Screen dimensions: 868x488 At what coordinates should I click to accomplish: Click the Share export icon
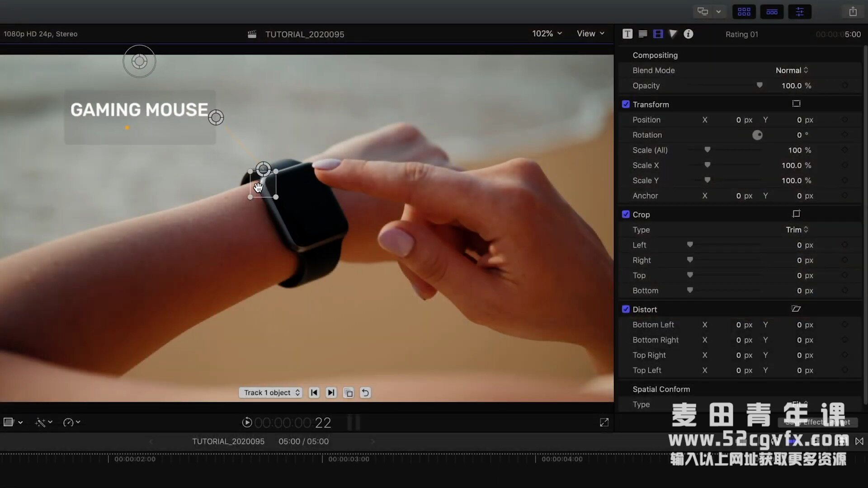pos(853,12)
